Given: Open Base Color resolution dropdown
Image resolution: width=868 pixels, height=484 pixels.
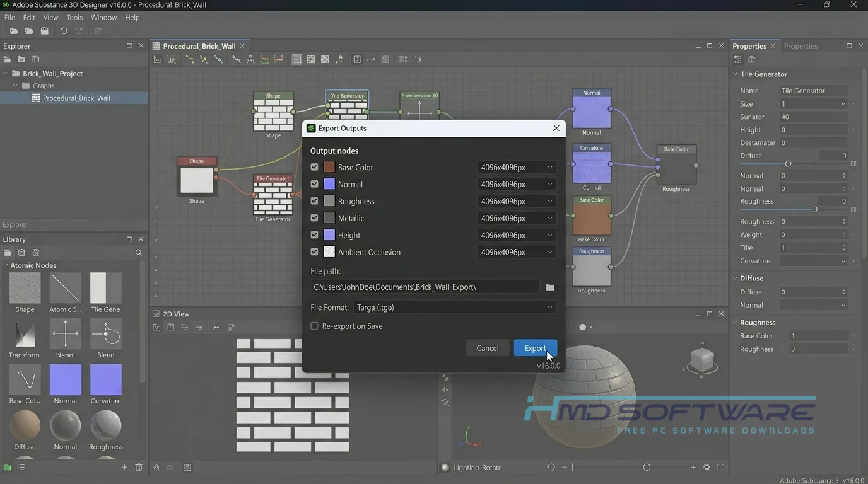Looking at the screenshot, I should point(517,167).
